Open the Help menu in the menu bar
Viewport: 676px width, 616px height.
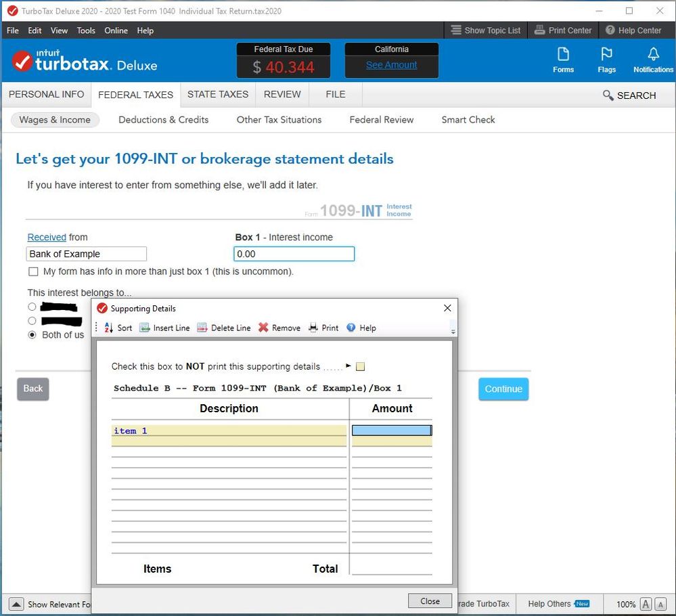click(145, 30)
